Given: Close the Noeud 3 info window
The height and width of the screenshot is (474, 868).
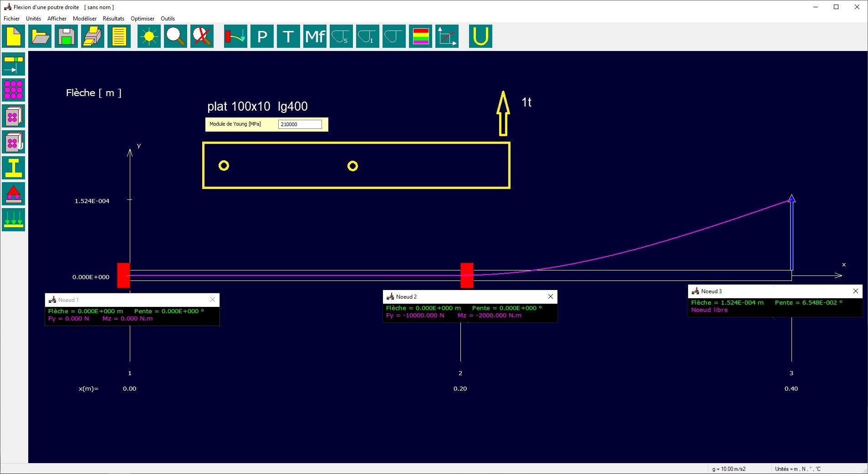Looking at the screenshot, I should [x=856, y=291].
